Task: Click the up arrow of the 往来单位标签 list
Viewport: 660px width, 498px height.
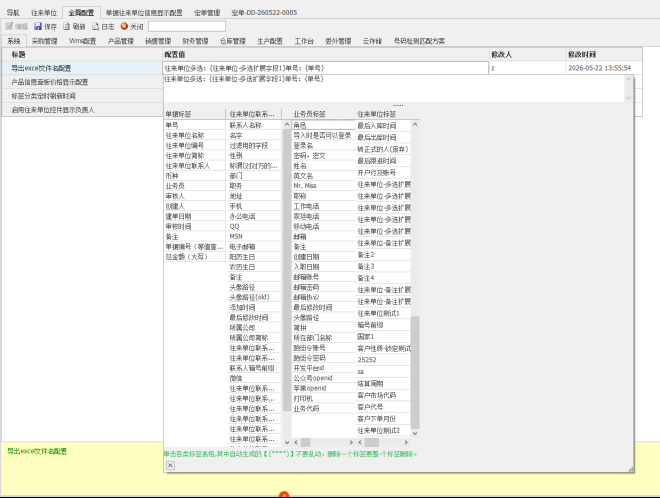Action: pyautogui.click(x=415, y=125)
